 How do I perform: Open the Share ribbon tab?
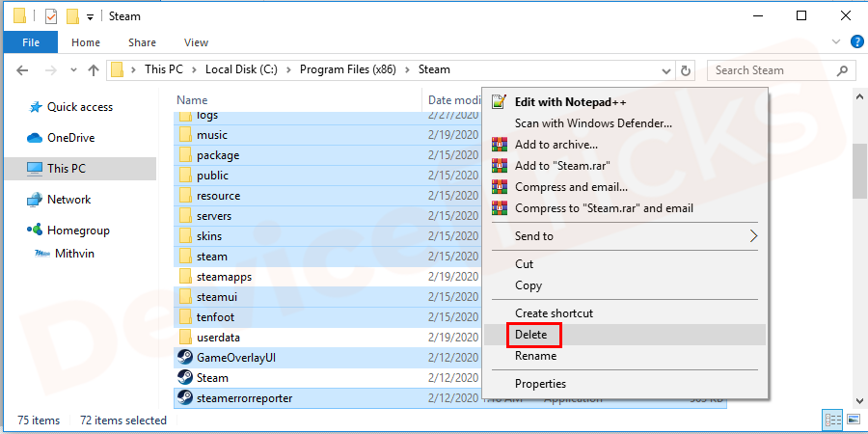[x=143, y=42]
